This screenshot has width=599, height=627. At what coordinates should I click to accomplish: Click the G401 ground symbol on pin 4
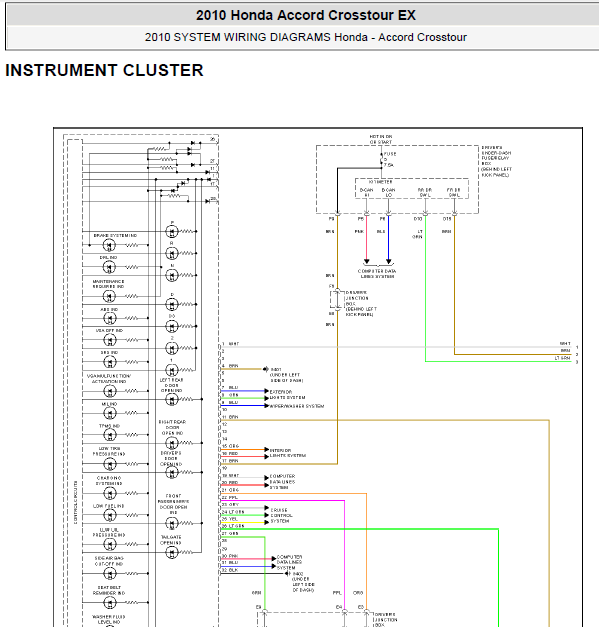(265, 369)
